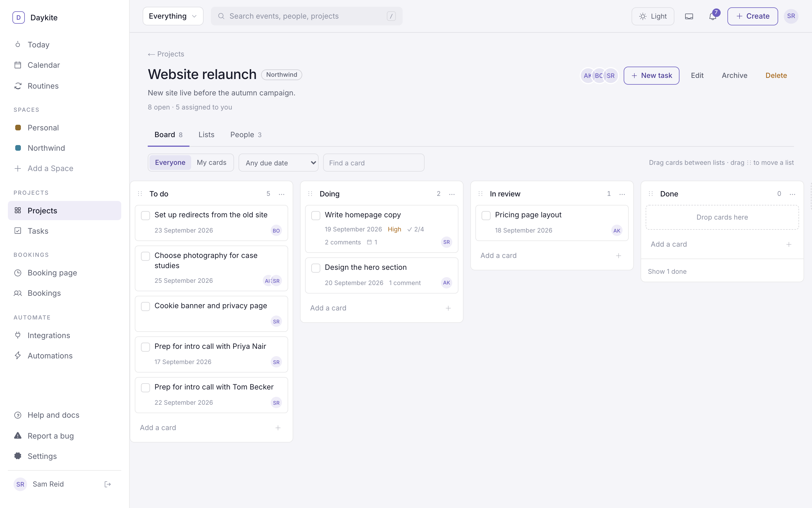
Task: Select the Northwind space color dot
Action: pos(18,148)
